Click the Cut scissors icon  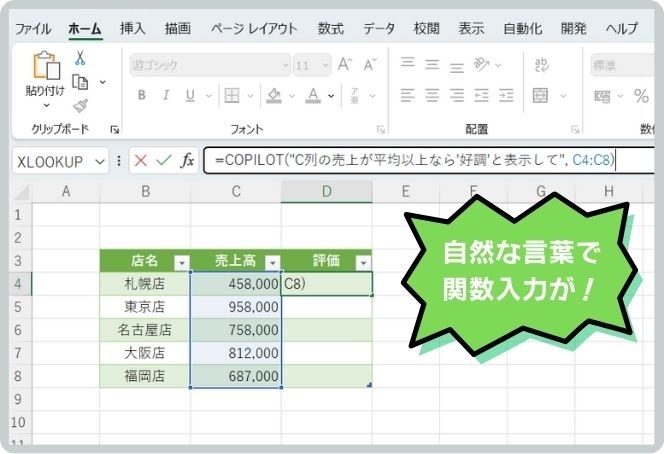80,59
